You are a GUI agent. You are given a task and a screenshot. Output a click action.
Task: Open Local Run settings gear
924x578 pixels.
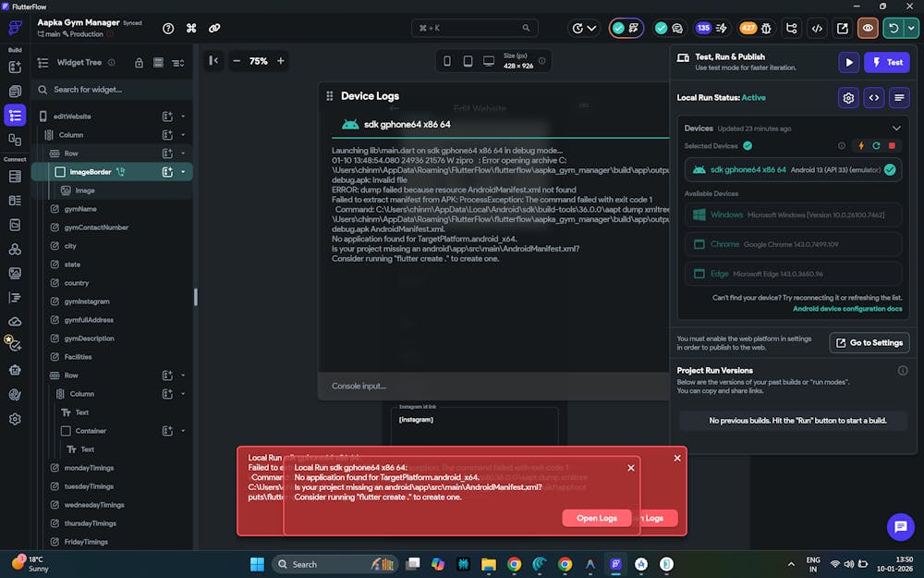point(848,98)
